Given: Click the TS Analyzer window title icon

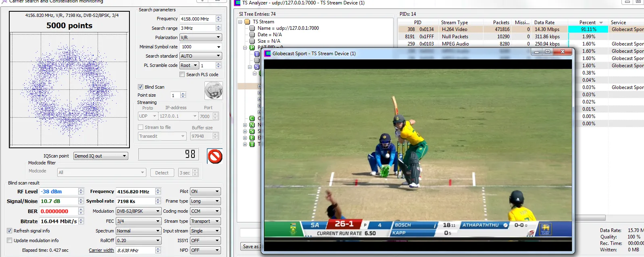Looking at the screenshot, I should click(238, 3).
